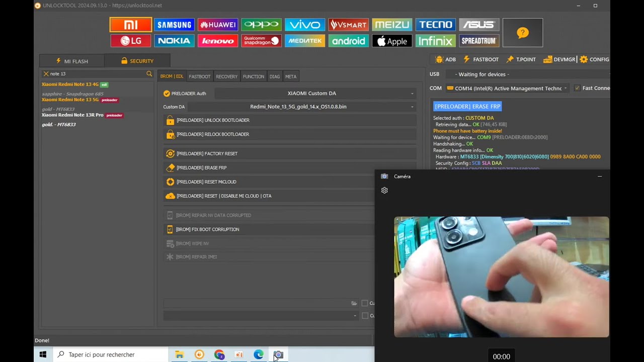Open the FASTBOOT tool in the top-right toolbar
This screenshot has width=644, height=362.
[x=481, y=59]
